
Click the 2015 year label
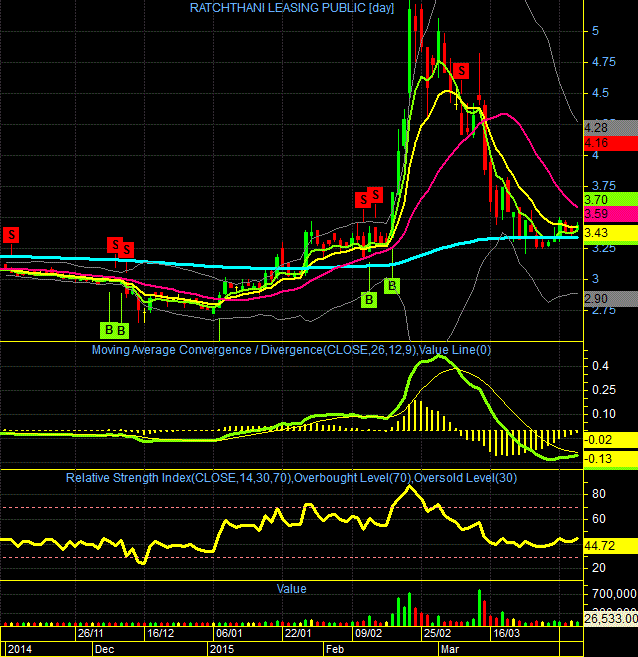pos(222,649)
